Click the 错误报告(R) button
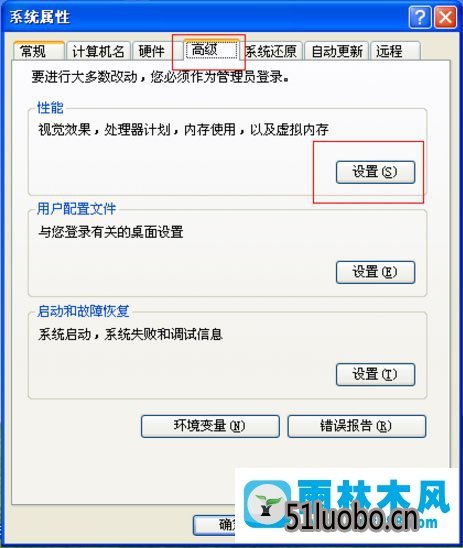 click(x=357, y=426)
